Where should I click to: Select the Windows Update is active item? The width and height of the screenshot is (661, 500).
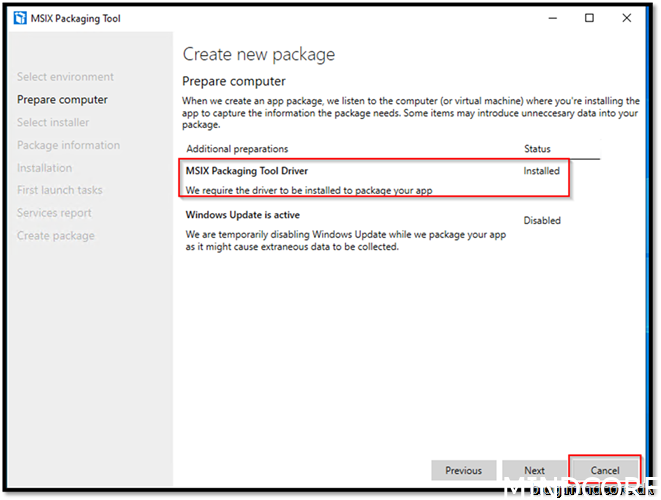point(243,215)
